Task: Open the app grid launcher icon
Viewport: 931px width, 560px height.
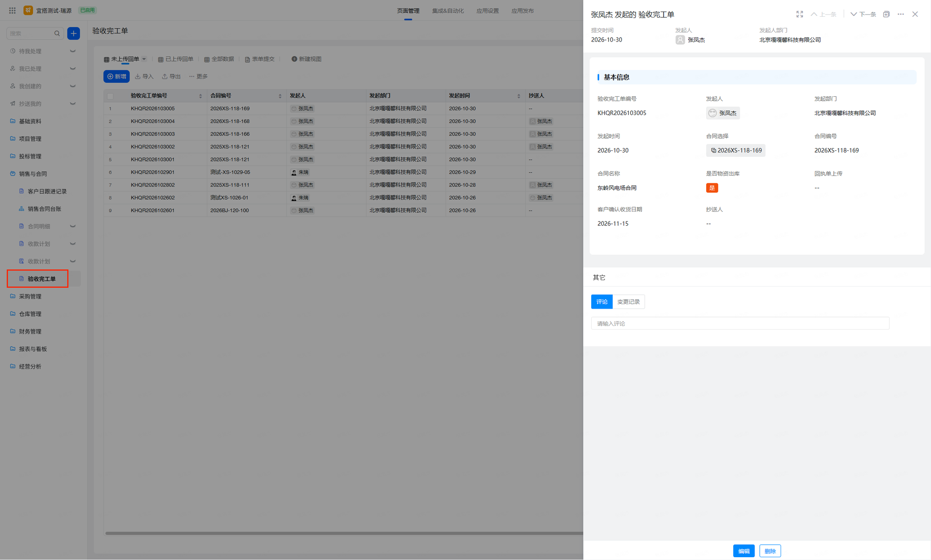Action: 13,10
